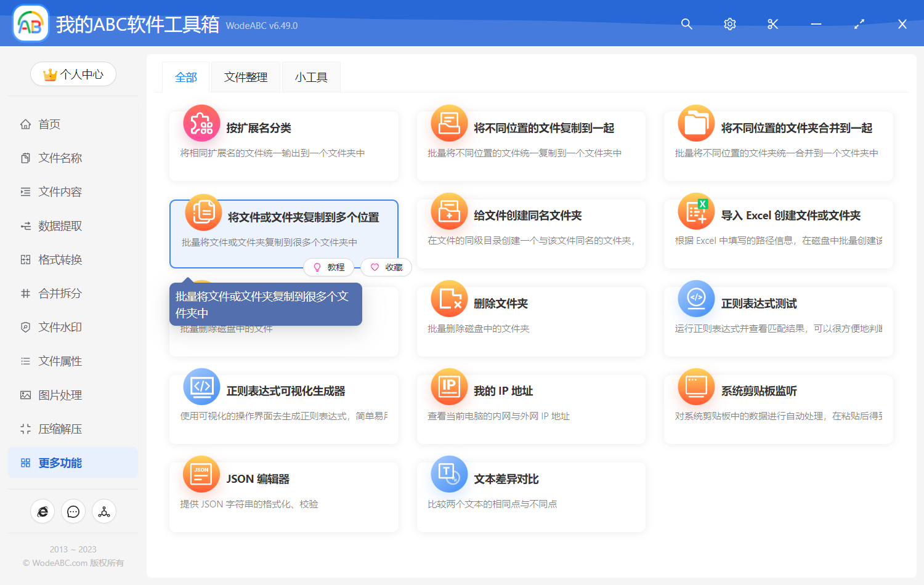Select the 压缩解压 sidebar icon
Screen dimensions: 924x585
[25, 429]
